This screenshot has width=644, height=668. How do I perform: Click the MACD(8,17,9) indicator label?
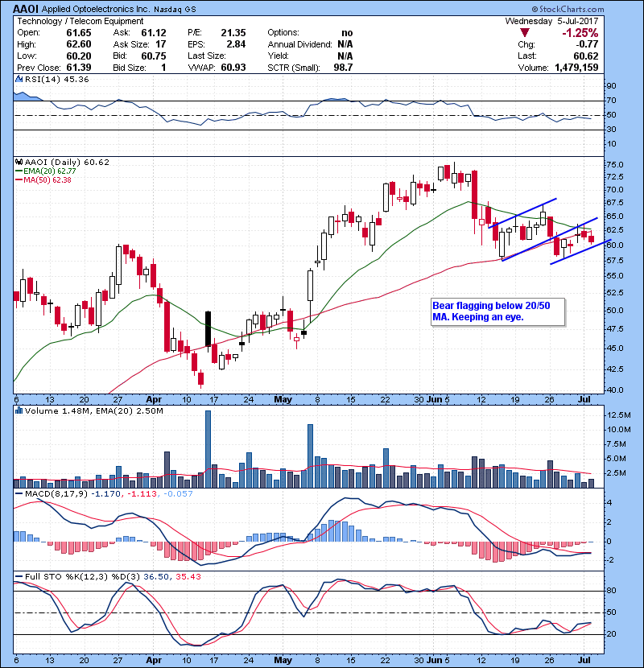point(56,494)
